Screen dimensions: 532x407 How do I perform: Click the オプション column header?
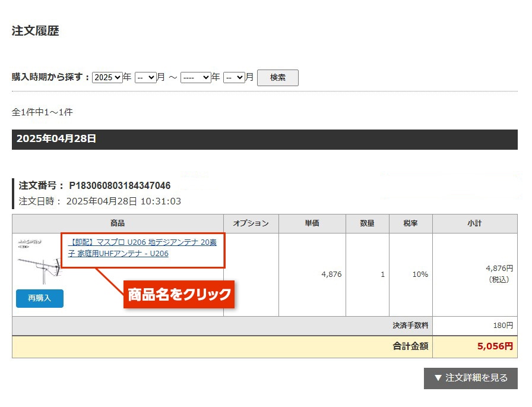(251, 223)
